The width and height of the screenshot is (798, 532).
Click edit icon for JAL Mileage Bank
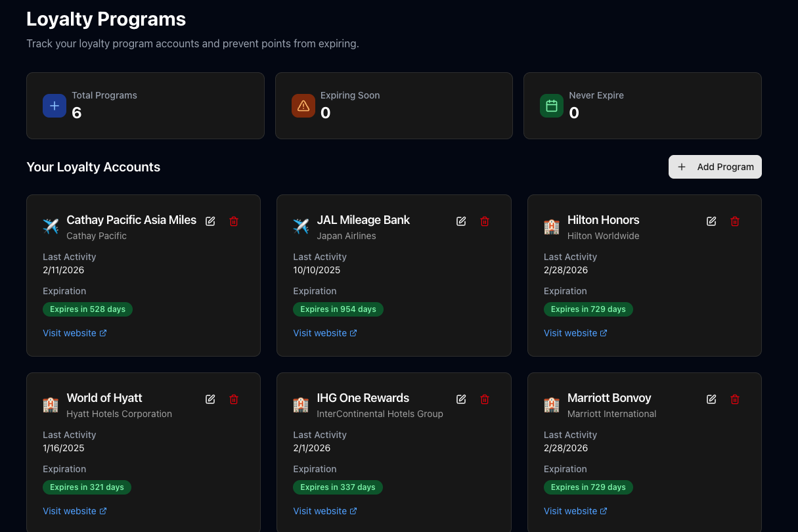461,221
